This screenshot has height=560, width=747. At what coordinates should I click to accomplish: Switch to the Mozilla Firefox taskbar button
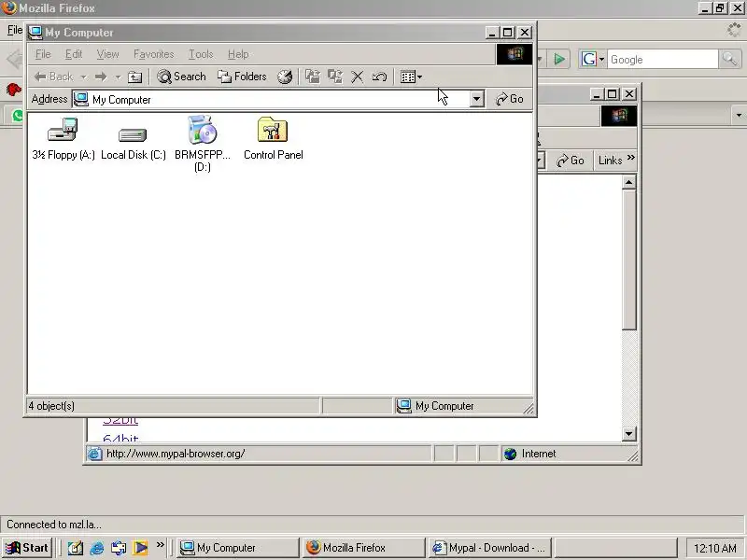click(363, 548)
